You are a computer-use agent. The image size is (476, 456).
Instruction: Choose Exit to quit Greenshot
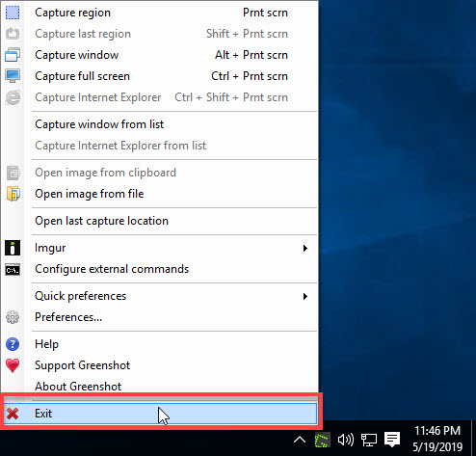click(160, 414)
